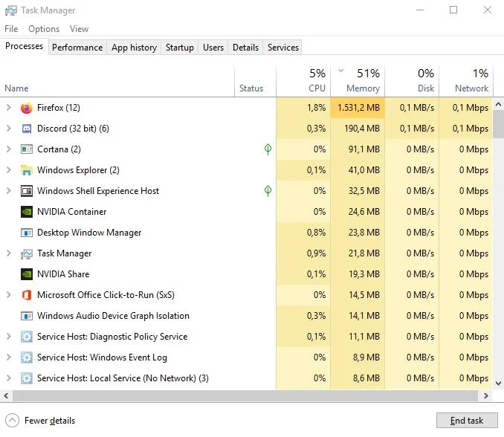The width and height of the screenshot is (504, 437).
Task: Expand the Firefox (12) process group
Action: pos(9,108)
